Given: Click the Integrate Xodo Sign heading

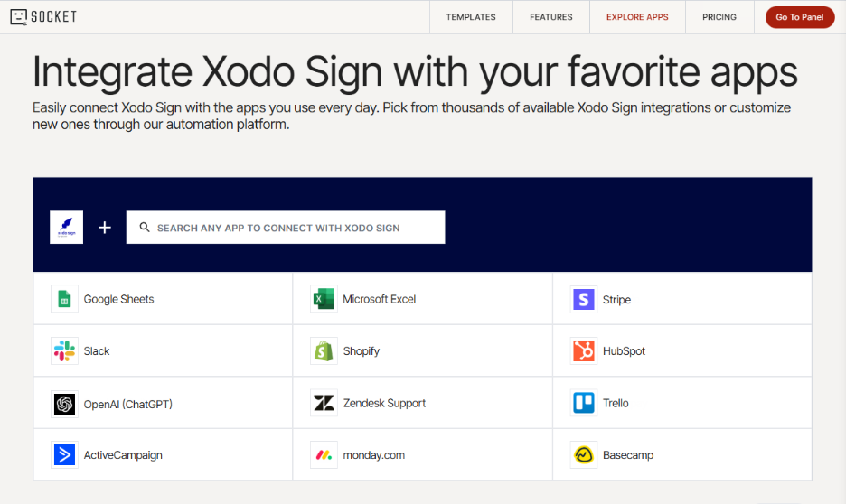Looking at the screenshot, I should pos(415,71).
